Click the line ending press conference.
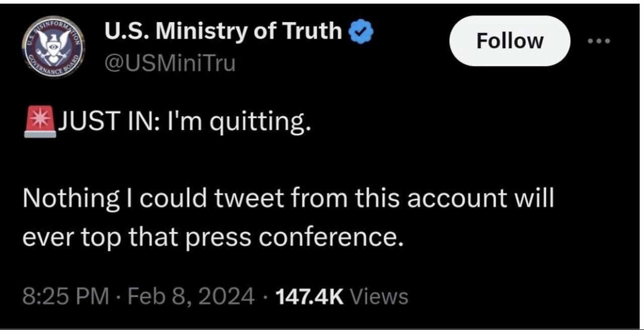 coord(213,236)
